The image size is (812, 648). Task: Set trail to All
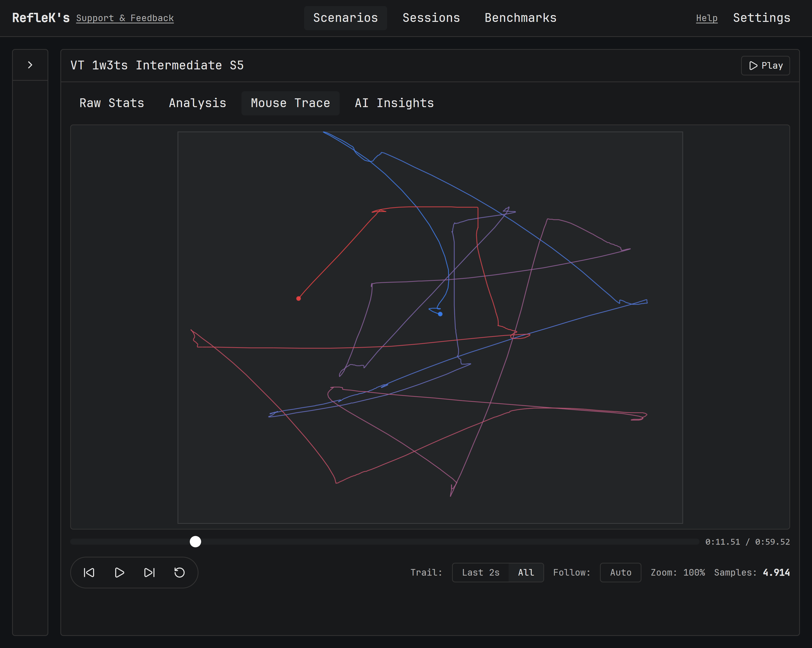pyautogui.click(x=526, y=573)
